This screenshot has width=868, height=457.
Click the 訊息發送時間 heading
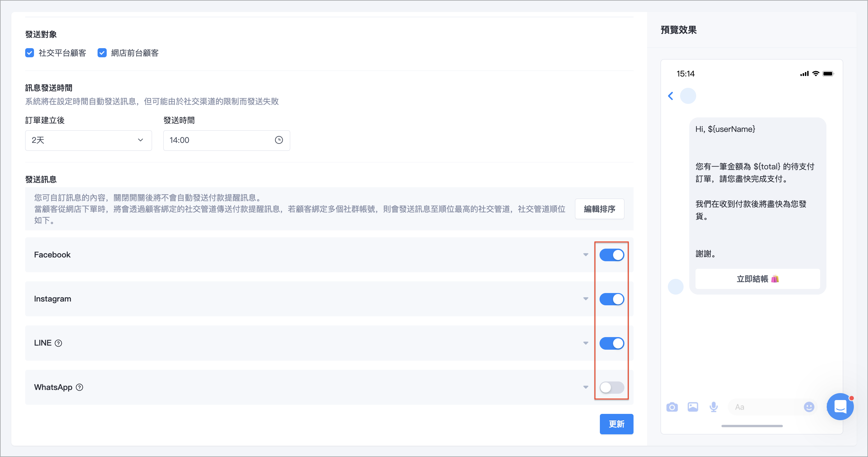coord(48,88)
